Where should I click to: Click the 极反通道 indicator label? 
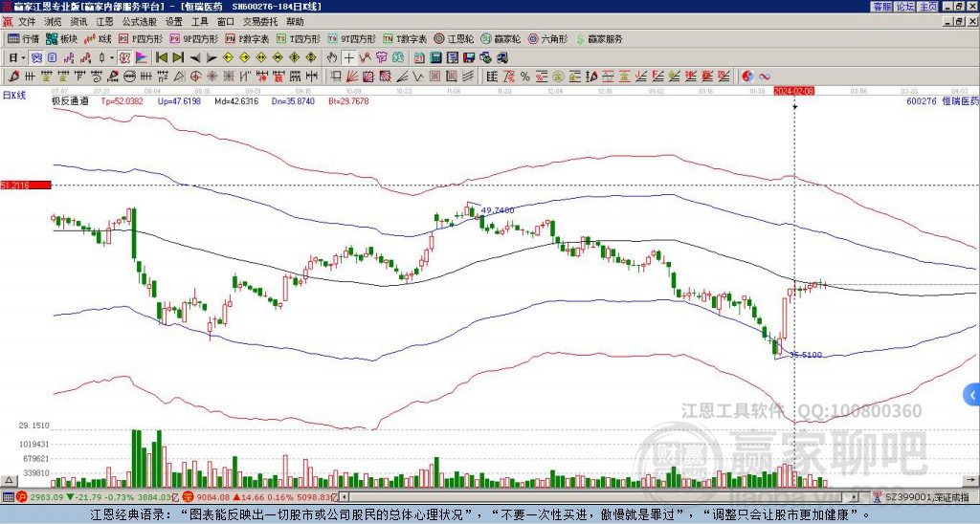70,100
